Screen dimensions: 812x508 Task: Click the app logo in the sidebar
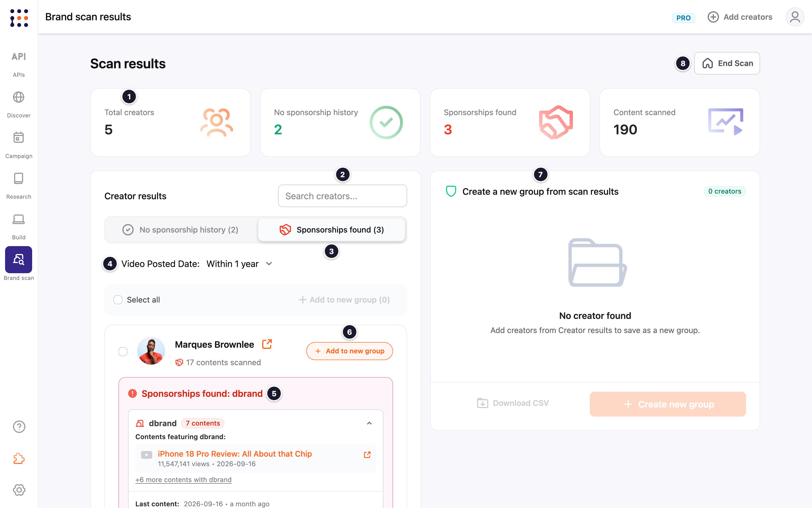point(19,18)
